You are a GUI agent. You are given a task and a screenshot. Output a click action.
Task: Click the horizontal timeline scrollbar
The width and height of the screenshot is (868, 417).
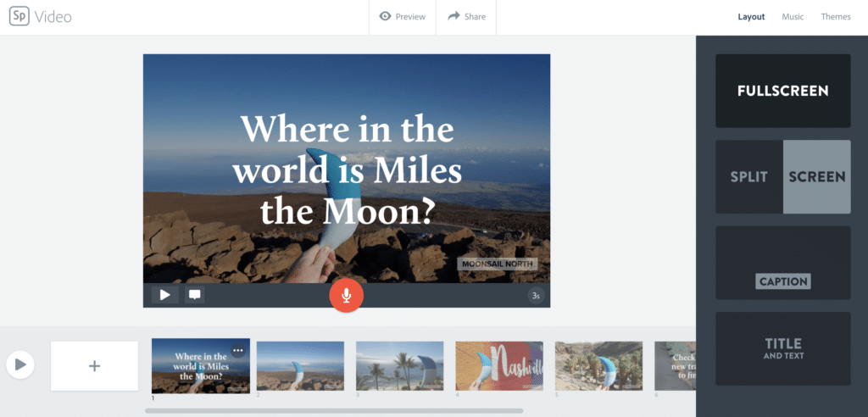coord(334,411)
